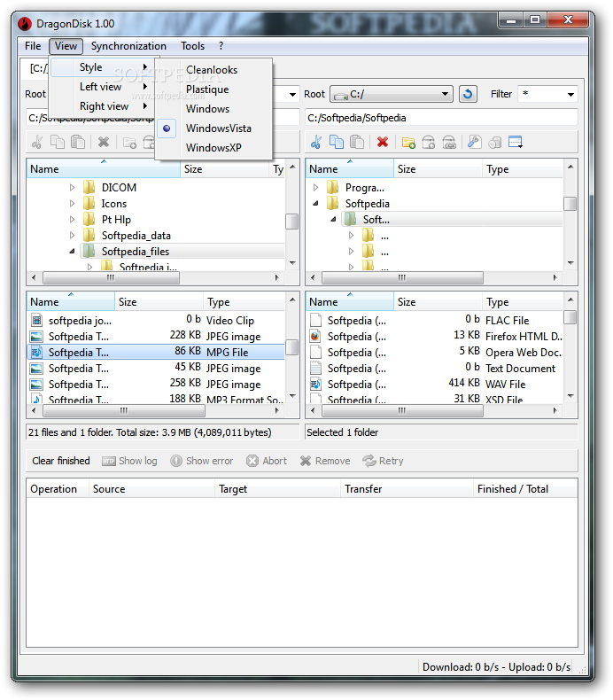Expand the Progra... folder in right tree

click(x=315, y=188)
